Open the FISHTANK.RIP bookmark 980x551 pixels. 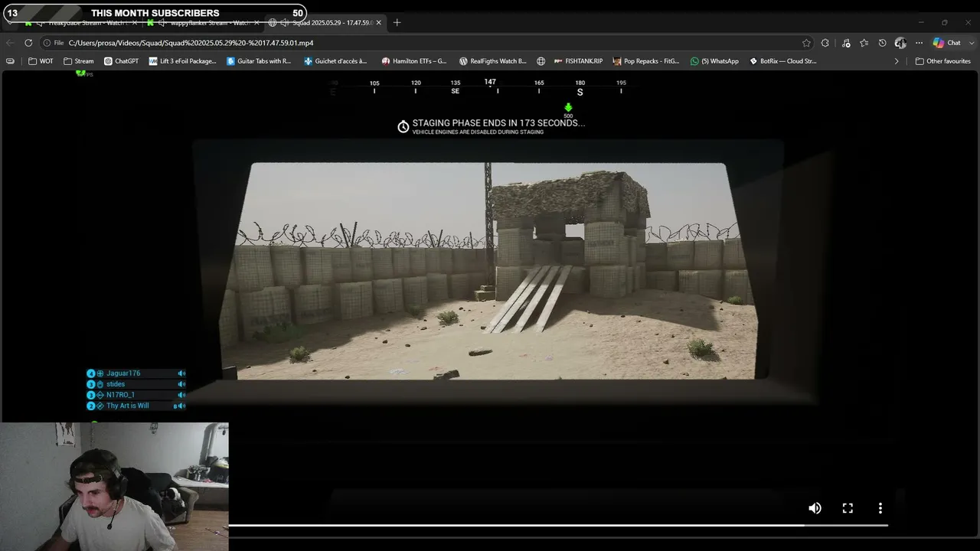click(578, 61)
